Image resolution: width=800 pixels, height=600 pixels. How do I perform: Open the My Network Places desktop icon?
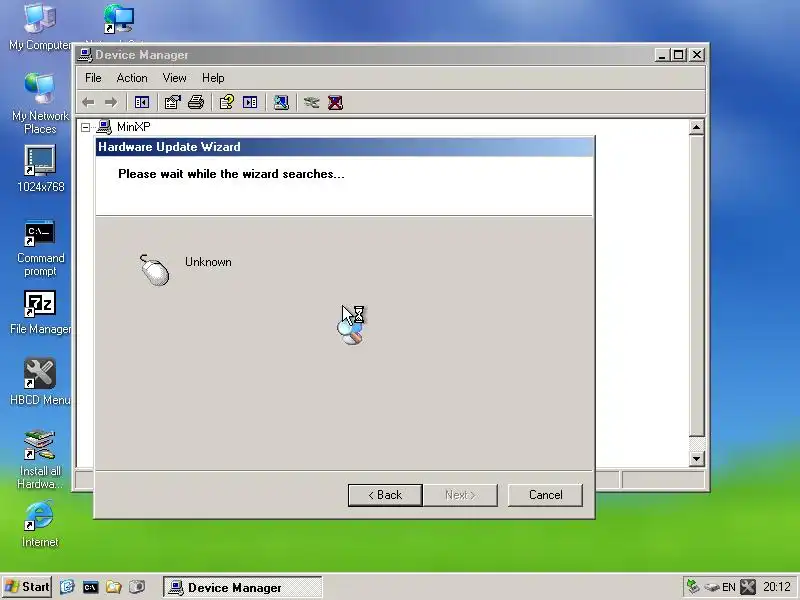click(x=40, y=104)
